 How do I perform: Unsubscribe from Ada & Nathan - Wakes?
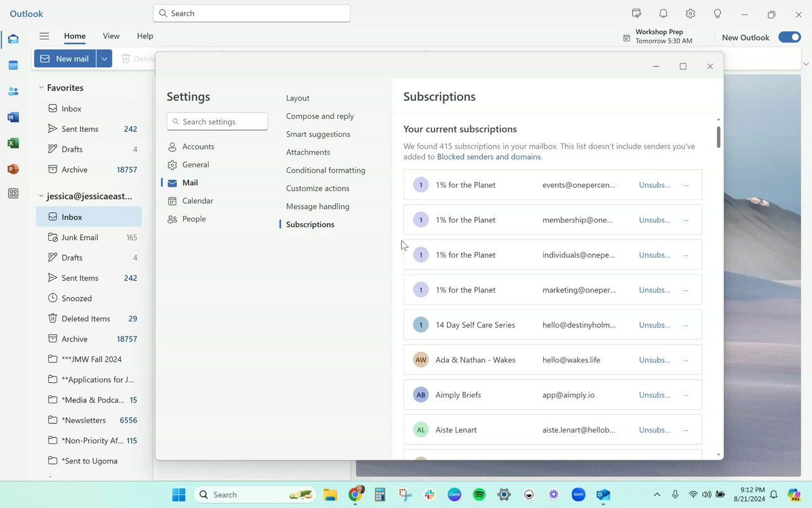click(655, 360)
